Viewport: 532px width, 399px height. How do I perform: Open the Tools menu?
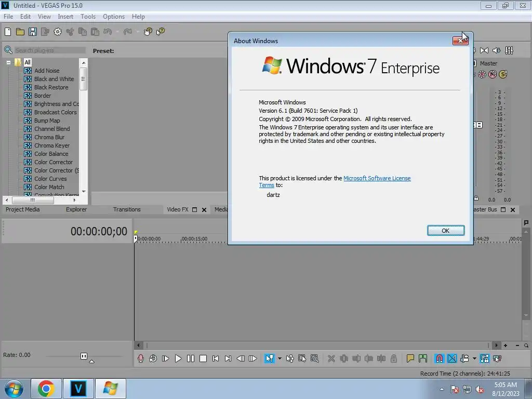pos(88,16)
